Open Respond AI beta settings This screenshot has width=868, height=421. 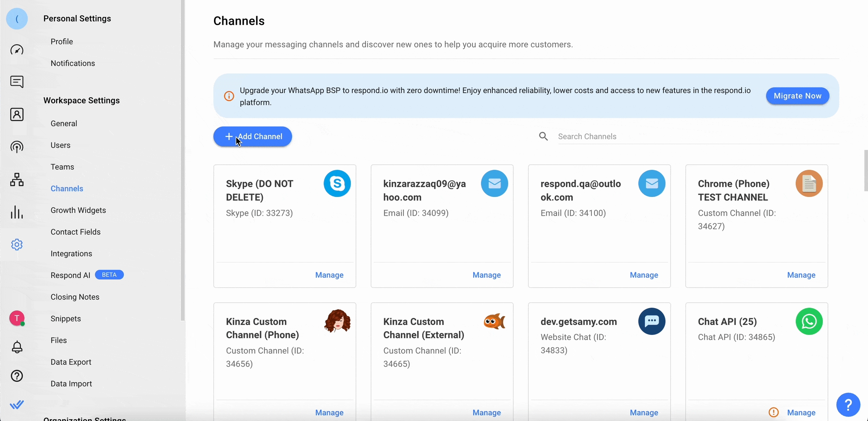70,275
